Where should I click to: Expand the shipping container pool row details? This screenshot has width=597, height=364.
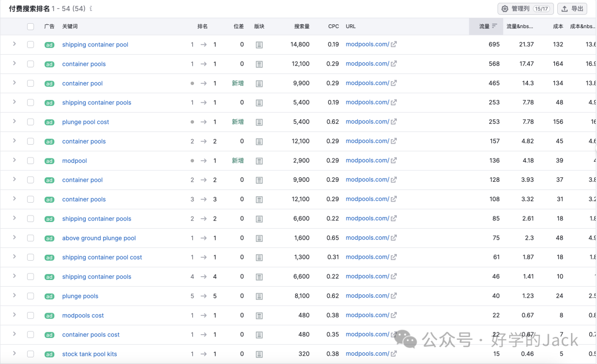coord(14,44)
